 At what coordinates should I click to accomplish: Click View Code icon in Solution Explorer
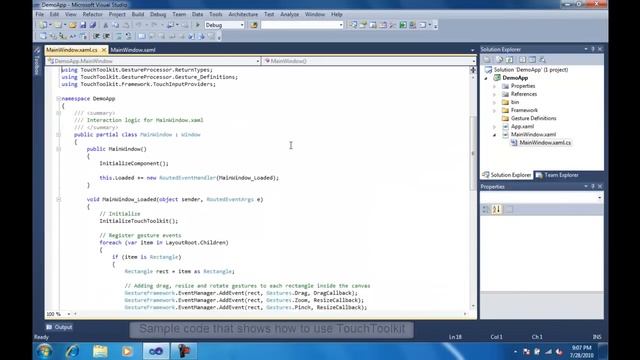click(522, 60)
